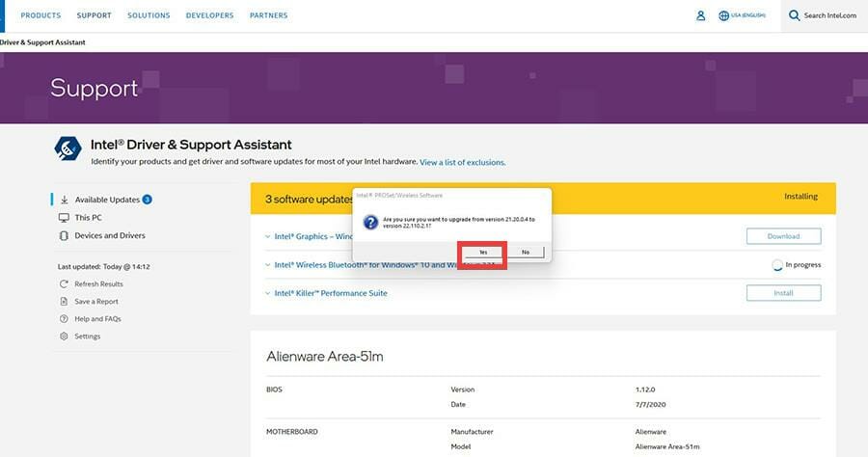
Task: Confirm upgrade with the Yes button
Action: point(483,253)
